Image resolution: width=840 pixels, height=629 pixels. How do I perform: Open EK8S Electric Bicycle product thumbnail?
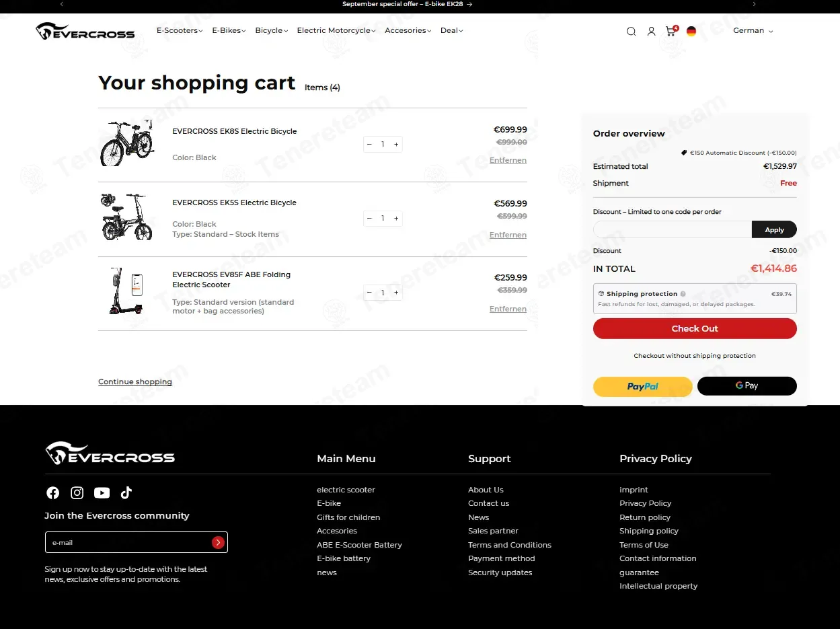pyautogui.click(x=127, y=143)
